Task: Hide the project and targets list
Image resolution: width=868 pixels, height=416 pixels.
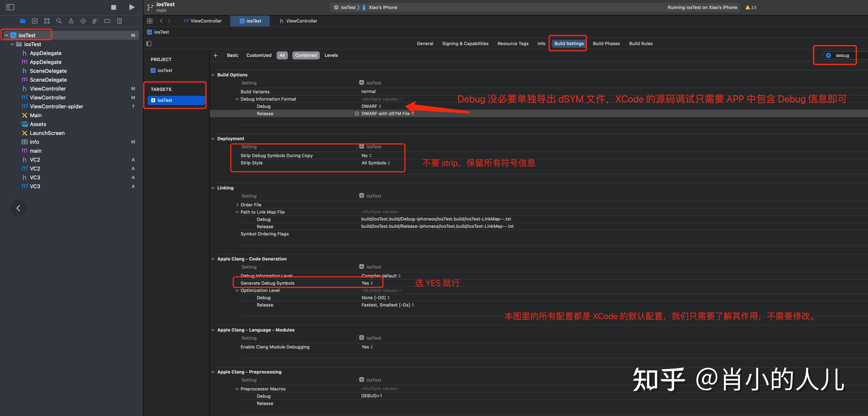Action: [x=149, y=43]
